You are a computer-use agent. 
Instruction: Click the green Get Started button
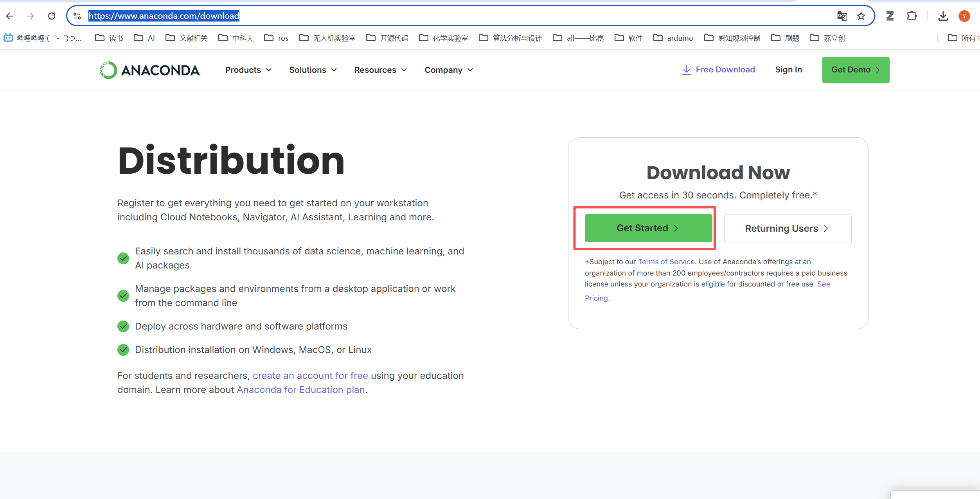tap(648, 228)
